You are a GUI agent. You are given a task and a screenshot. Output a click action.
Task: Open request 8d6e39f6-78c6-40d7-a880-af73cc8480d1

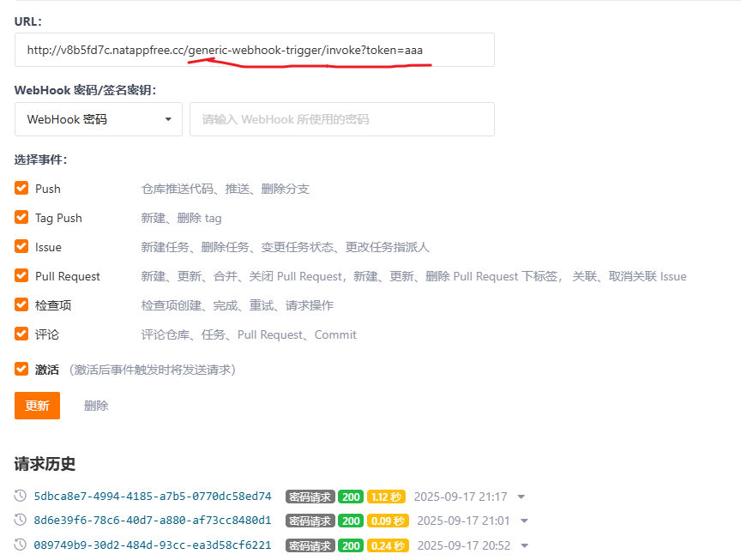tap(153, 521)
